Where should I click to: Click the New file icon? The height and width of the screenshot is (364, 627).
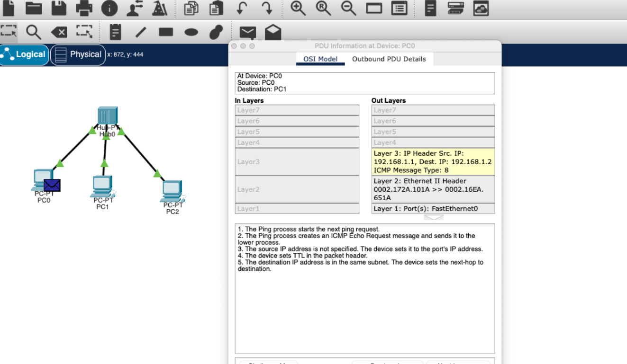click(x=9, y=8)
